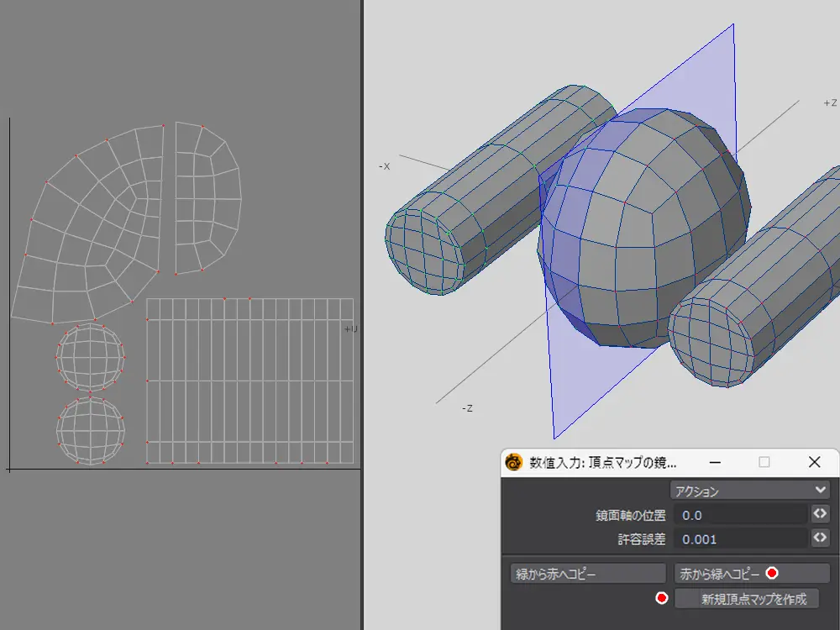The height and width of the screenshot is (630, 840).
Task: Click the arrow control beside 許容誤差
Action: tap(820, 538)
